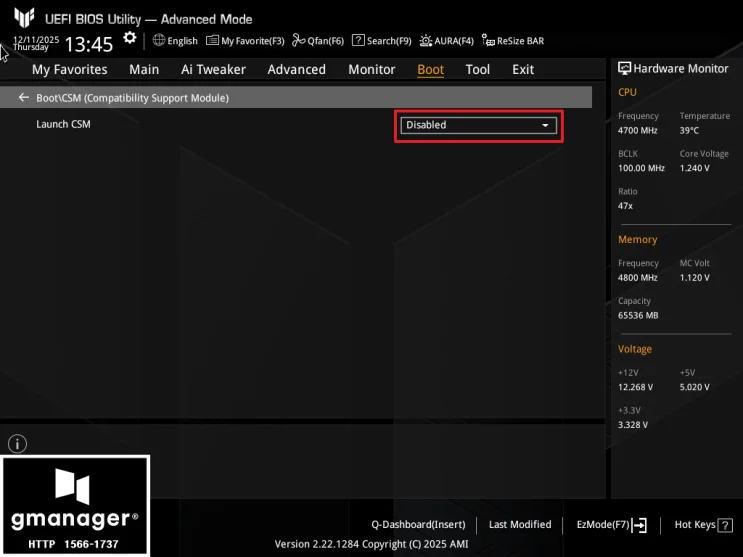
Task: Click BCLK value 100.00 MHz
Action: tap(641, 168)
